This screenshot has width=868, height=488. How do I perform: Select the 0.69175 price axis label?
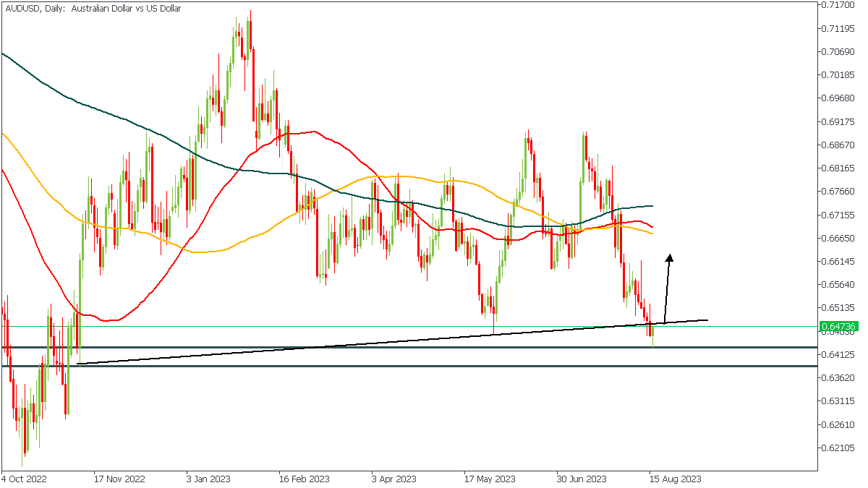coord(838,121)
